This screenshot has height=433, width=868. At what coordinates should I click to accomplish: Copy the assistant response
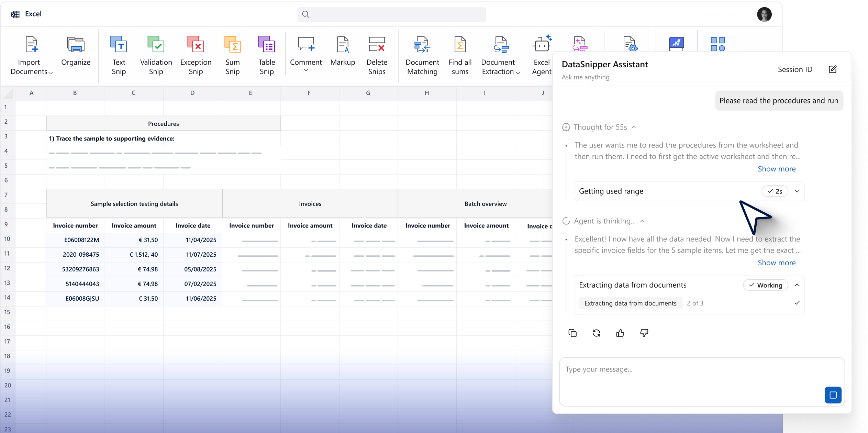(572, 333)
